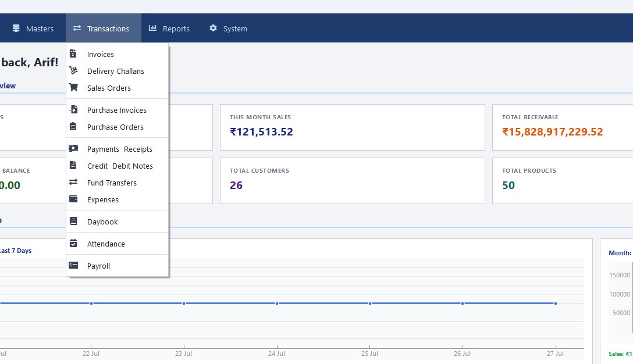Go to Fund Transfers

pyautogui.click(x=117, y=183)
